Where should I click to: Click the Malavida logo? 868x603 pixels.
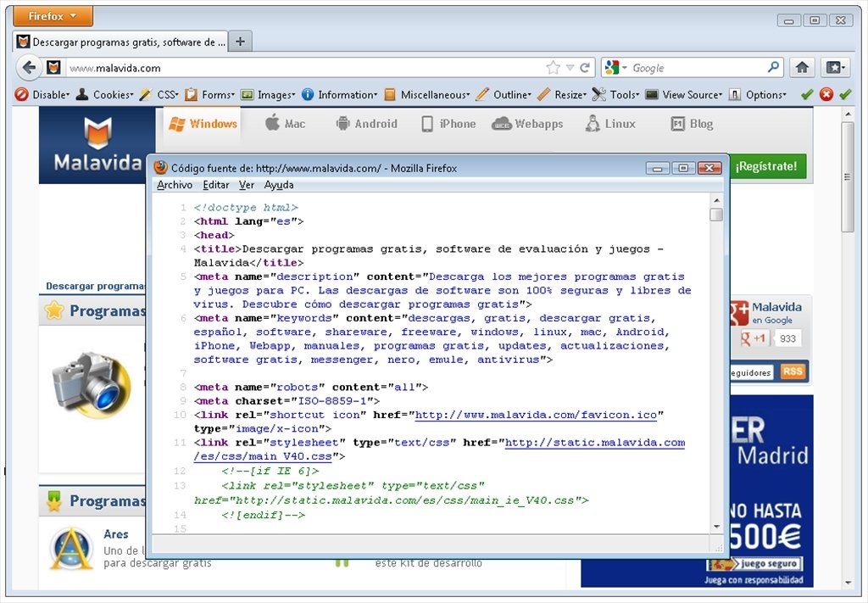tap(97, 144)
